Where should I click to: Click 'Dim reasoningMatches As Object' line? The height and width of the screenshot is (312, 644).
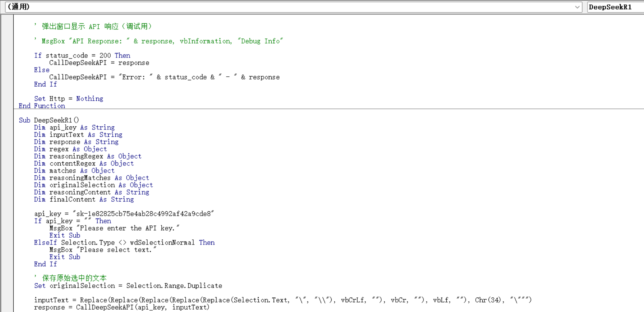[x=91, y=178]
